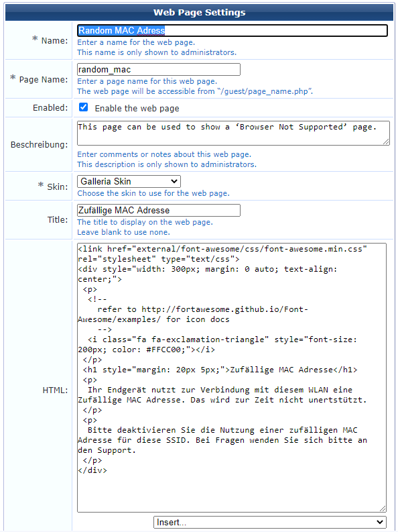
Task: Click the resize grip of the HTML text area
Action: [383, 509]
